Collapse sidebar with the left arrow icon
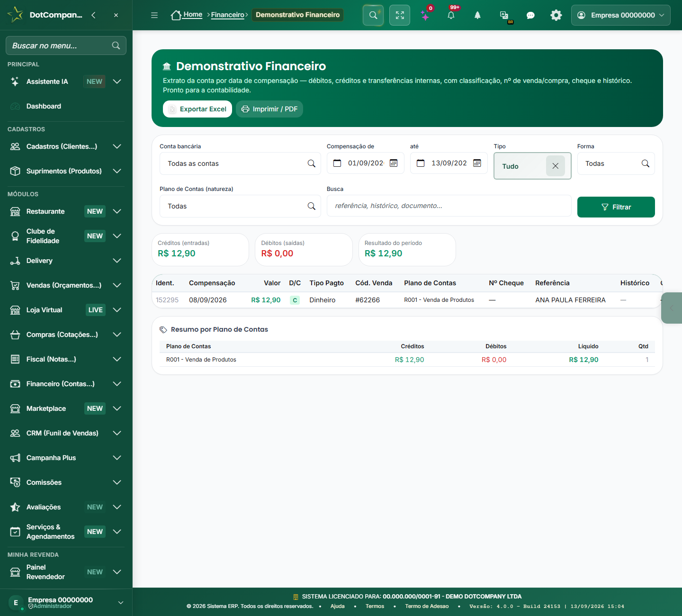 point(93,15)
